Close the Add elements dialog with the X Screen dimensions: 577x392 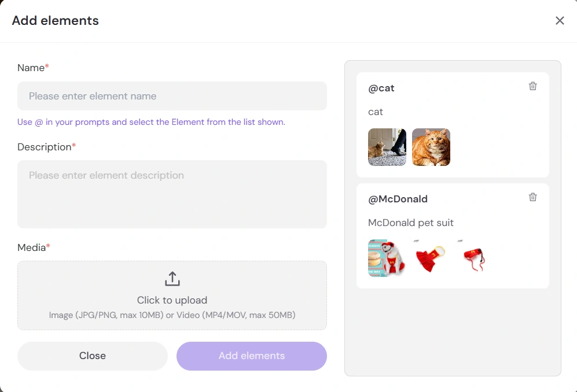click(560, 21)
